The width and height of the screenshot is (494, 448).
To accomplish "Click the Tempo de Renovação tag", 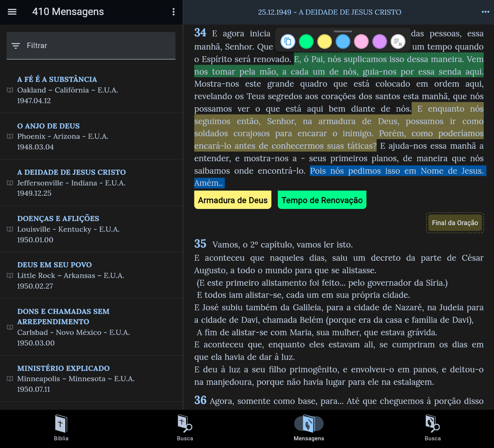I will pos(322,200).
